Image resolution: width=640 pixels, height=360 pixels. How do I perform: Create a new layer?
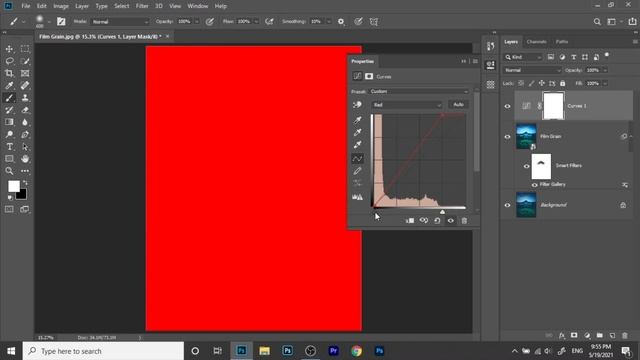[x=612, y=336]
